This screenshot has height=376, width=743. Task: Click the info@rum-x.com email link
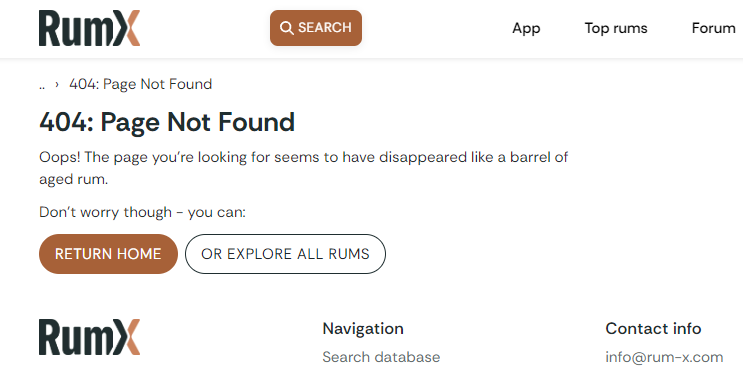click(x=664, y=357)
